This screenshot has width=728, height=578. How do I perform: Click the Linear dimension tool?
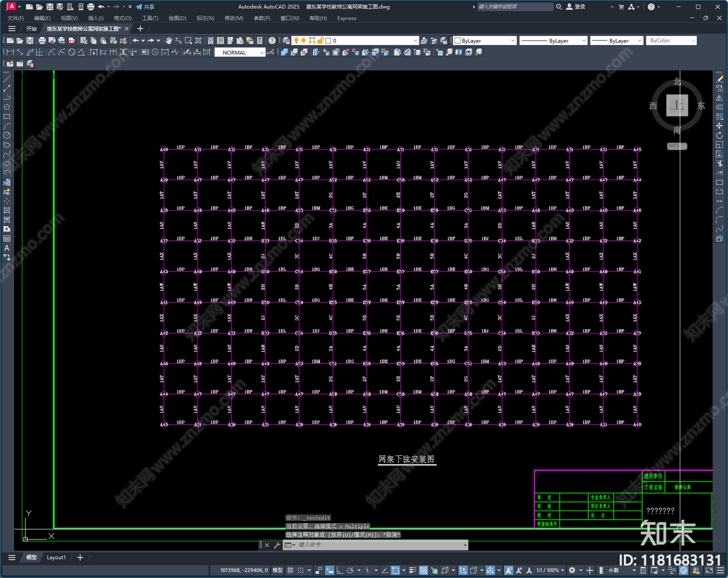[x=10, y=52]
